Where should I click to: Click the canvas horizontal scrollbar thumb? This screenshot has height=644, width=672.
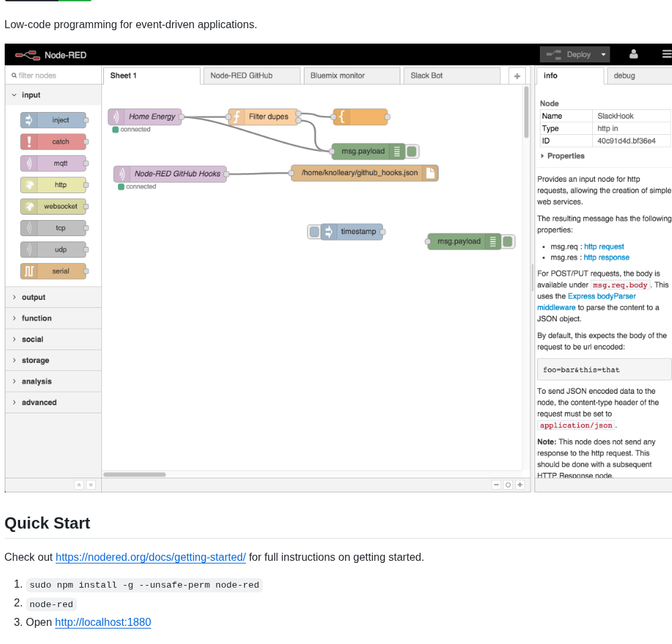pos(135,475)
